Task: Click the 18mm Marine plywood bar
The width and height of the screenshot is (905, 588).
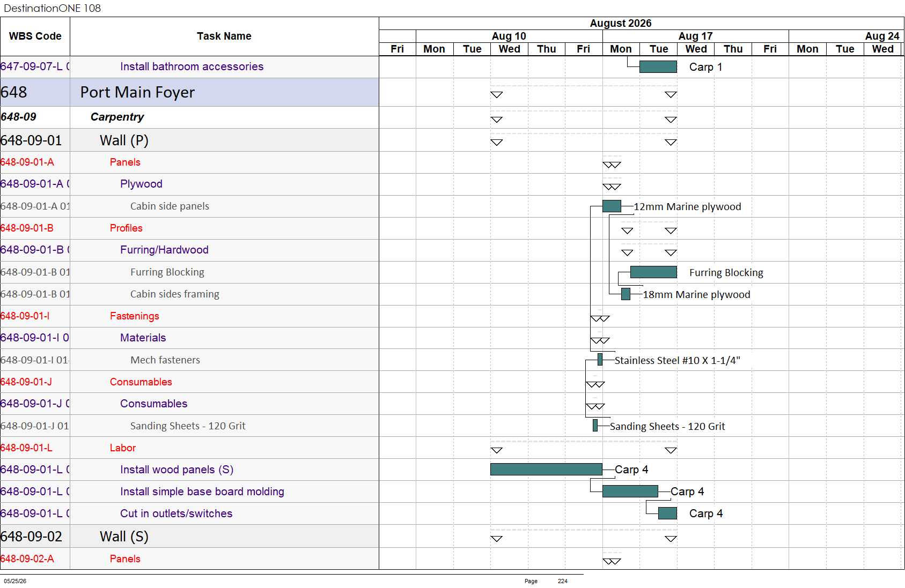Action: coord(626,294)
